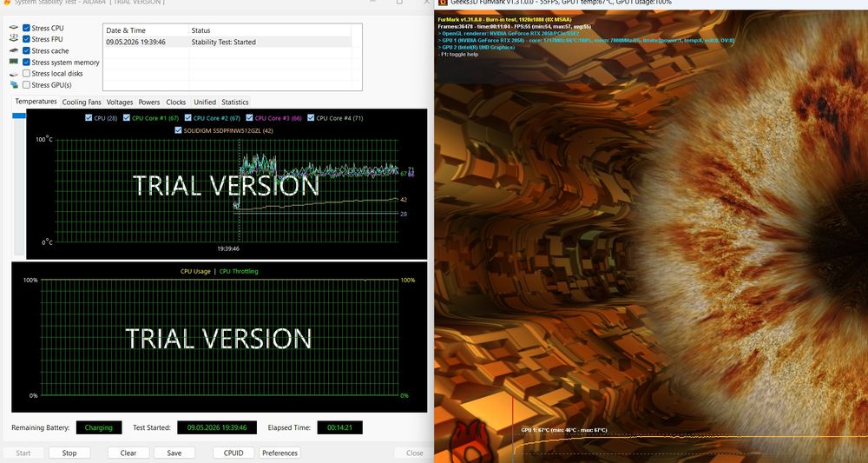Click the FurMark Burn-in test title line
Screen dimensions: 868x463
coord(504,19)
